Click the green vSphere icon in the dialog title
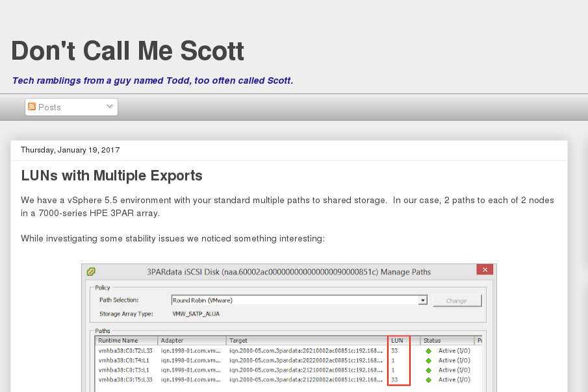Viewport: 588px width, 392px height. 91,272
